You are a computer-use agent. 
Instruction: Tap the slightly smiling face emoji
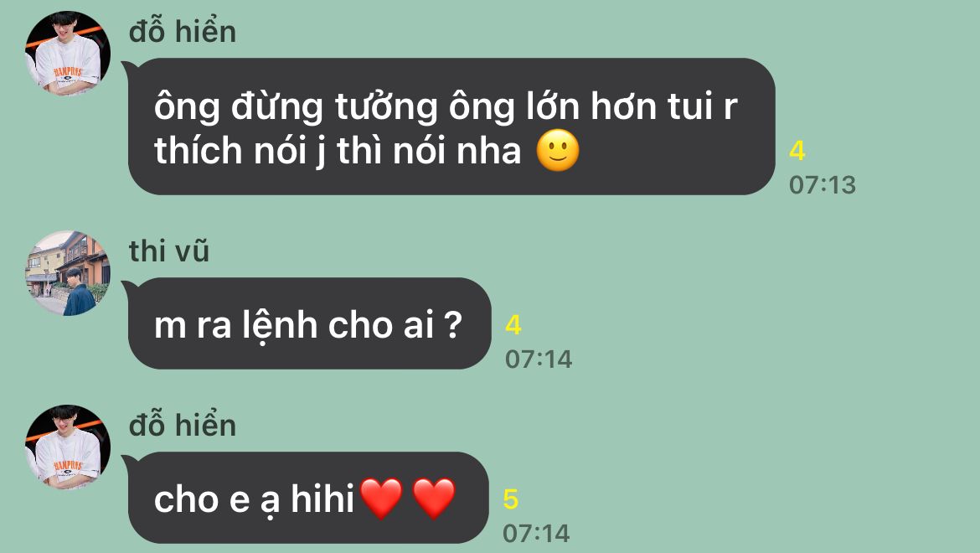point(558,151)
